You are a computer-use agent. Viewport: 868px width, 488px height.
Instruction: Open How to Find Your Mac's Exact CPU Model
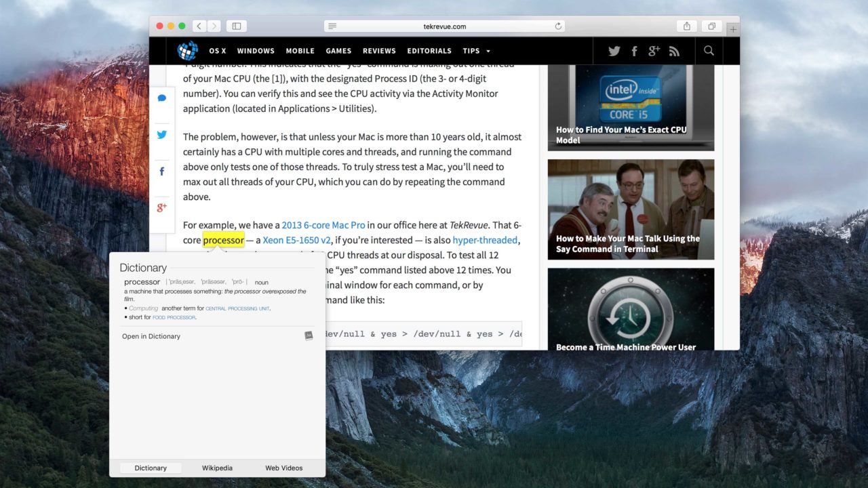[x=631, y=108]
